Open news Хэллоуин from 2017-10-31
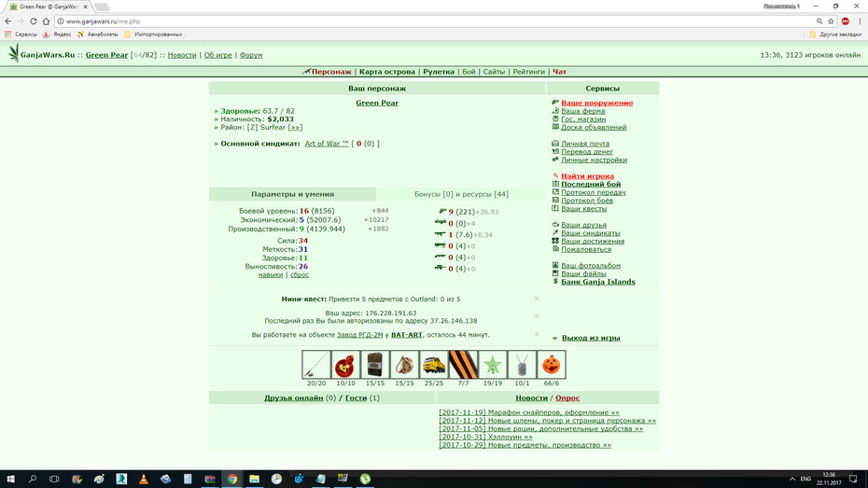The image size is (868, 488). 485,437
